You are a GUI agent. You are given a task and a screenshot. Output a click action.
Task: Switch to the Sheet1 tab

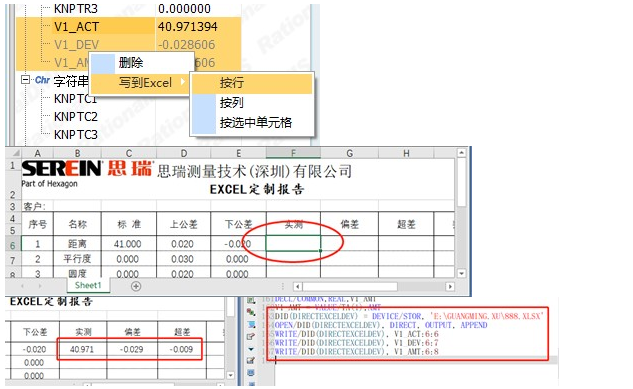tap(88, 285)
